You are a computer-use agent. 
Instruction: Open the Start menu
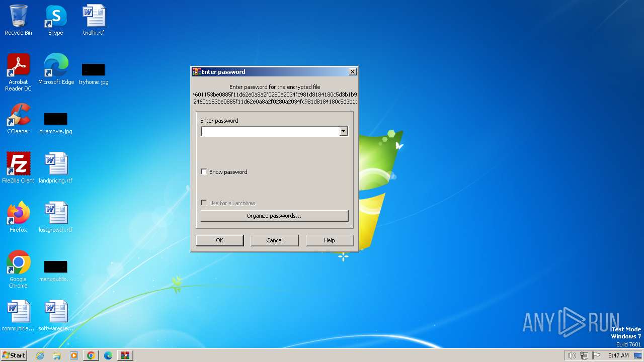coord(14,355)
